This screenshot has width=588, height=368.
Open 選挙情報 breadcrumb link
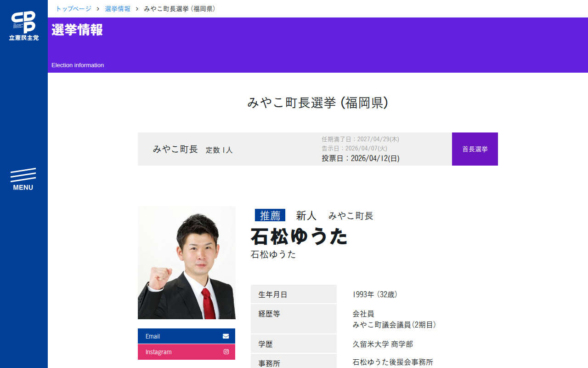[118, 9]
